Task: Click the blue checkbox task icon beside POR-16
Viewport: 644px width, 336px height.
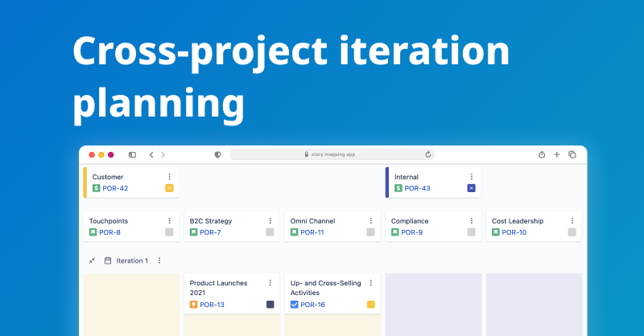Action: pyautogui.click(x=294, y=305)
